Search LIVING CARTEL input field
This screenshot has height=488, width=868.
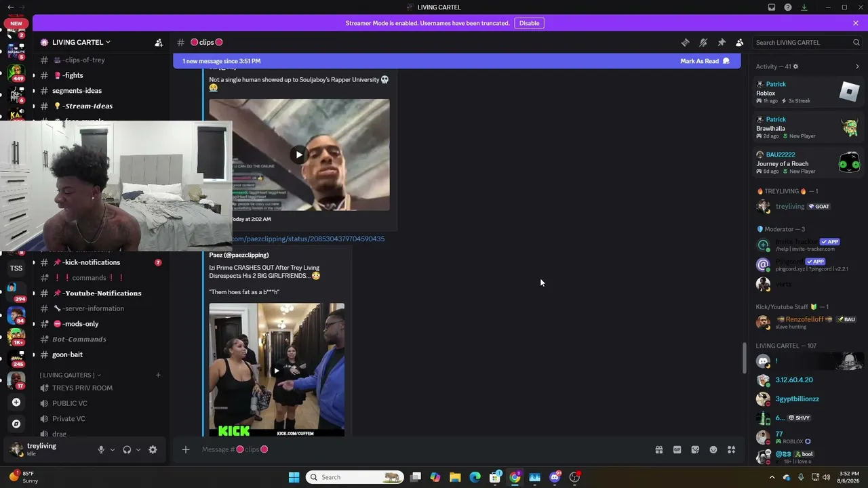808,42
